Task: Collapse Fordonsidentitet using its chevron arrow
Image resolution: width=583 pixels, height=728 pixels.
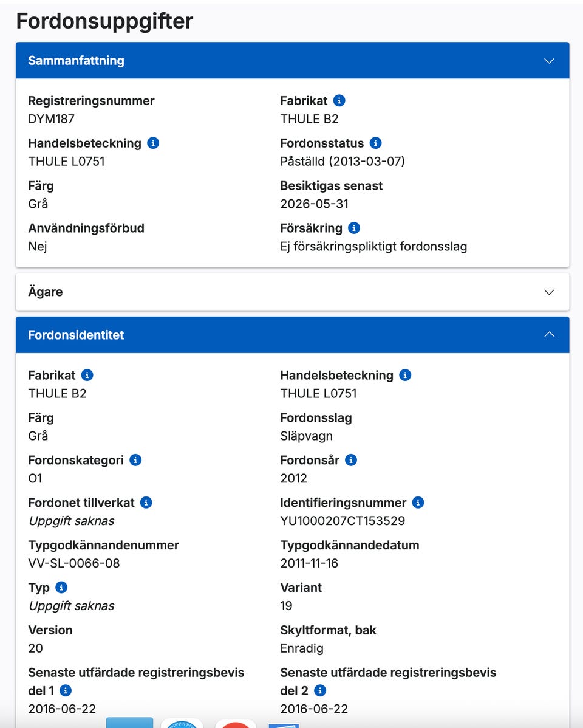Action: [549, 335]
